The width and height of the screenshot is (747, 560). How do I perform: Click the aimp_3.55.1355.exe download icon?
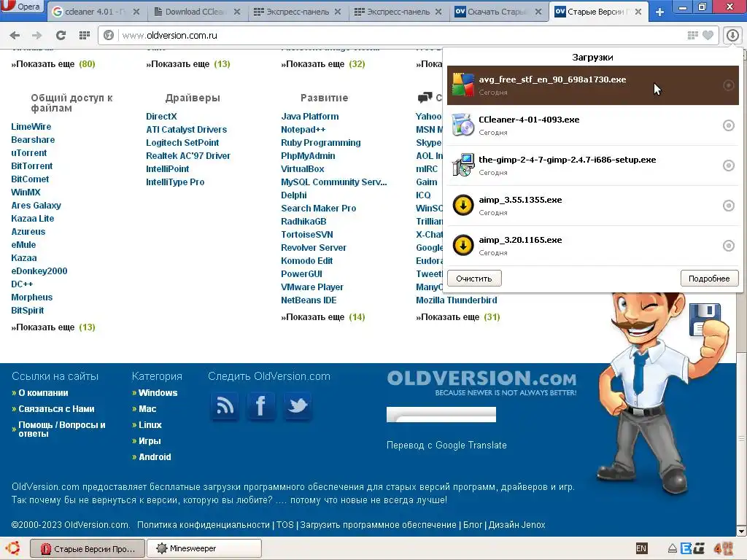pos(463,205)
